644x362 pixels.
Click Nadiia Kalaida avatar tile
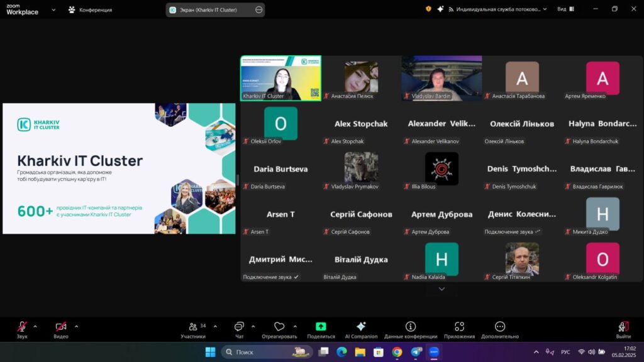coord(441,260)
